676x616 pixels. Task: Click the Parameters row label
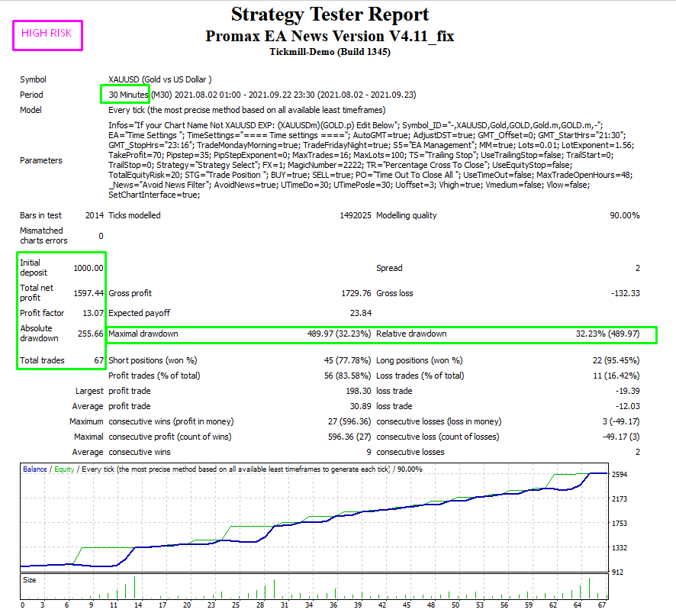(x=41, y=160)
